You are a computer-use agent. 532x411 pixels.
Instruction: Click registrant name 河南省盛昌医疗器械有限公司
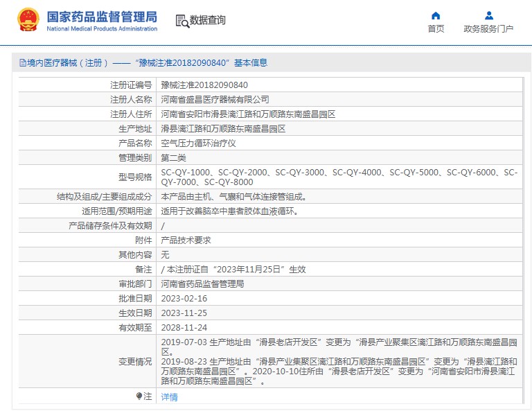tap(215, 100)
